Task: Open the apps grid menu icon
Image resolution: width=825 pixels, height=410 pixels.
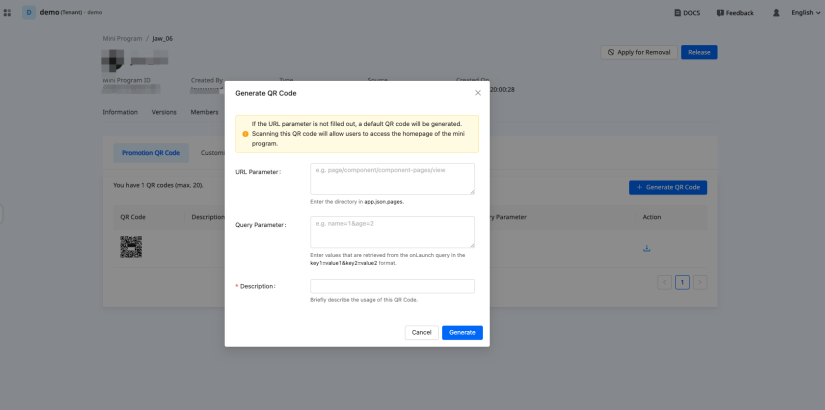Action: pyautogui.click(x=8, y=13)
